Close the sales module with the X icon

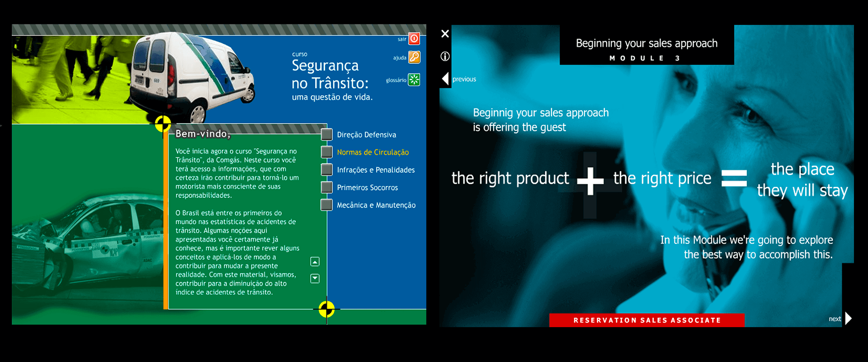click(x=445, y=33)
